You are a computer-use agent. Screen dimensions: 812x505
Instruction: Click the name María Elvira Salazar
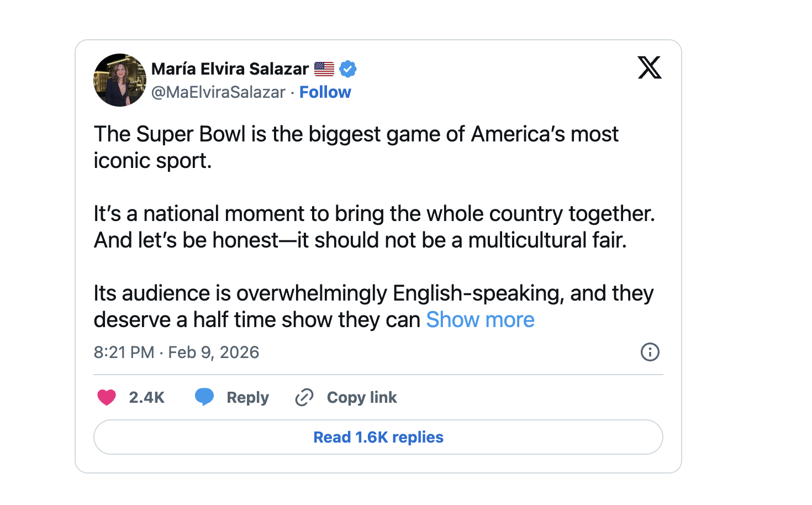230,69
